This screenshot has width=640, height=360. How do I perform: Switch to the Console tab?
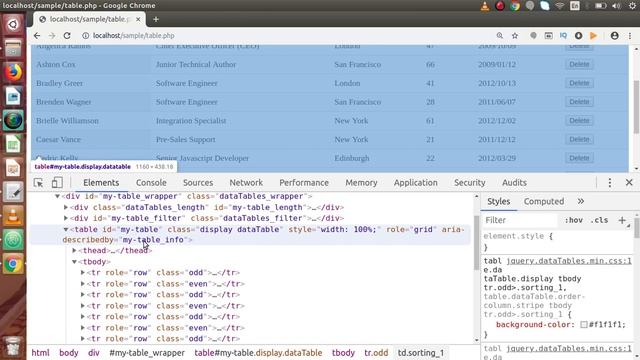[151, 183]
